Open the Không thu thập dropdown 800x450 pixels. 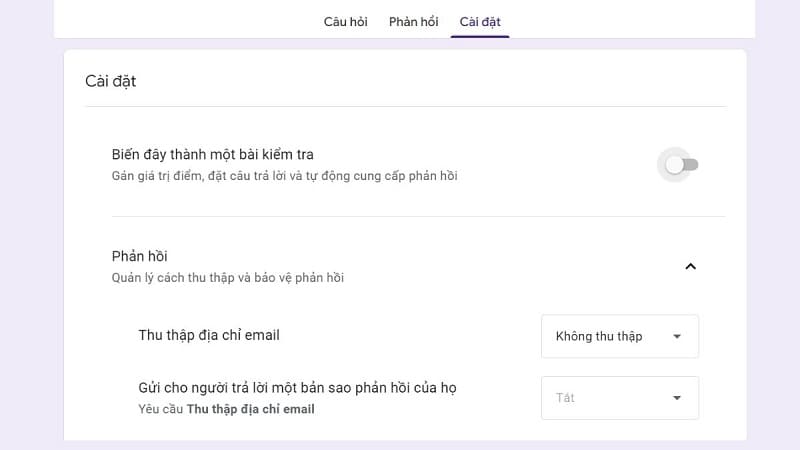[619, 336]
